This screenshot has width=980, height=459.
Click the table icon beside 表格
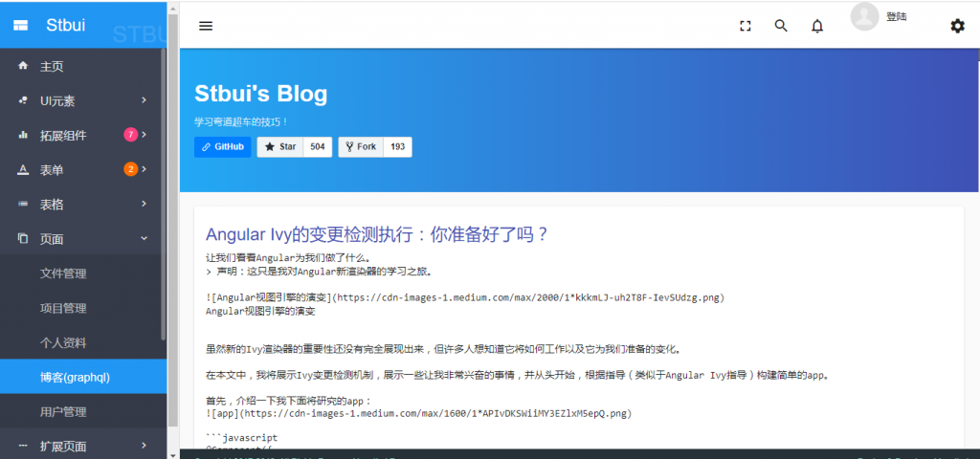tap(23, 204)
